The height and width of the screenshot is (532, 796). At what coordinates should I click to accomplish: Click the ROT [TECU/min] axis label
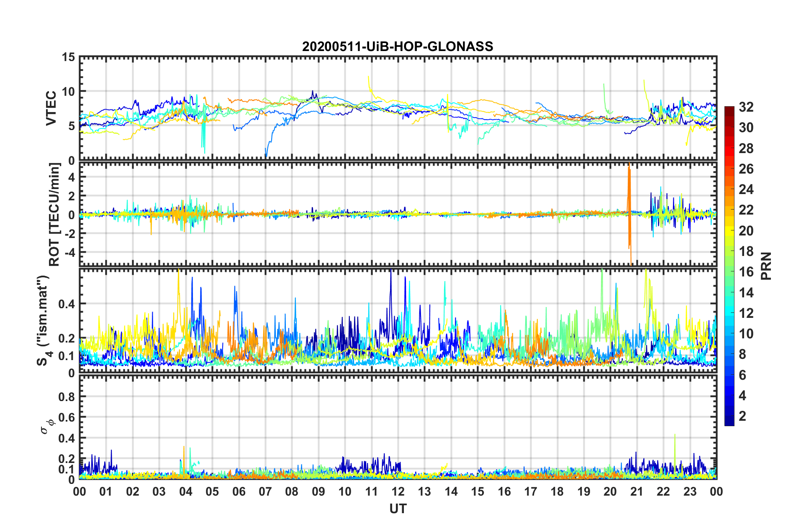click(x=54, y=214)
